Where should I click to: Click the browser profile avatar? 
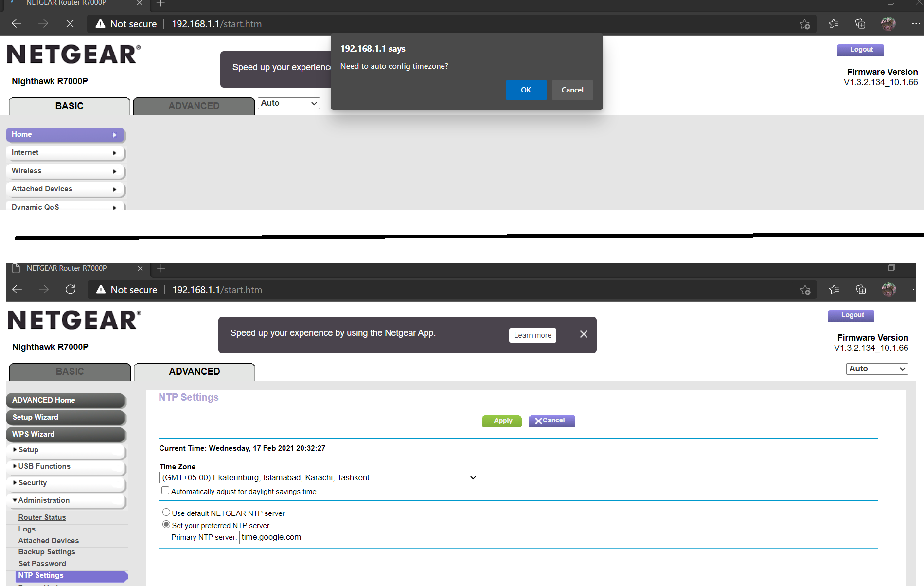click(x=889, y=289)
